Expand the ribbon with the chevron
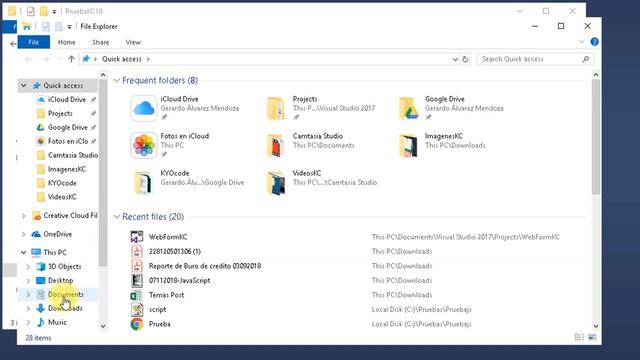The width and height of the screenshot is (640, 360). click(x=582, y=42)
